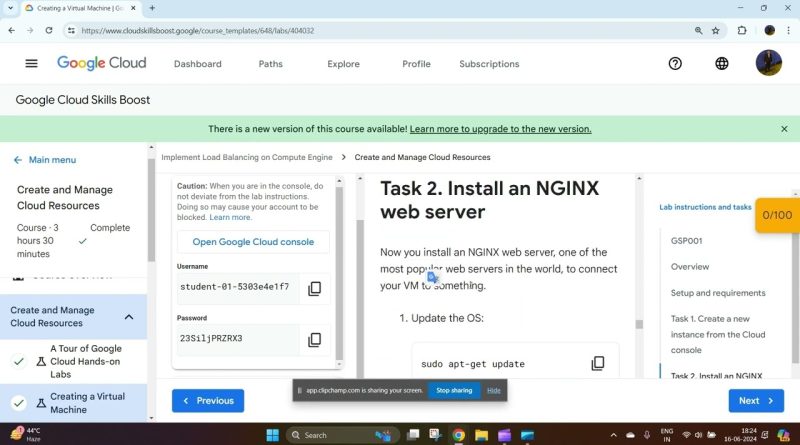Click the left sidebar scrollbar
This screenshot has width=800, height=445.
coord(151,209)
